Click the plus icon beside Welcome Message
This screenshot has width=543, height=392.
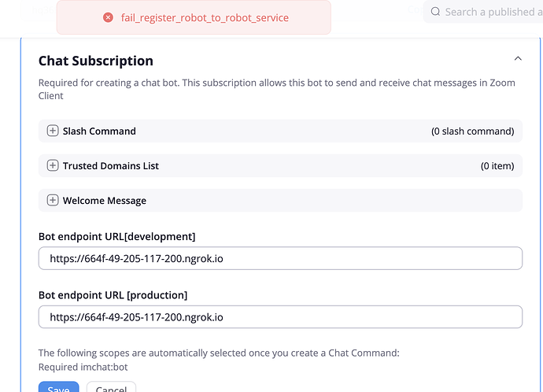(x=53, y=200)
